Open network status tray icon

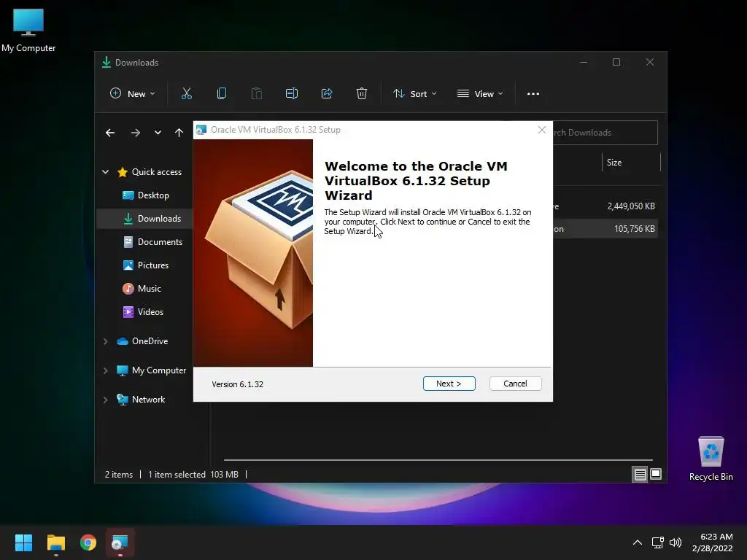658,542
